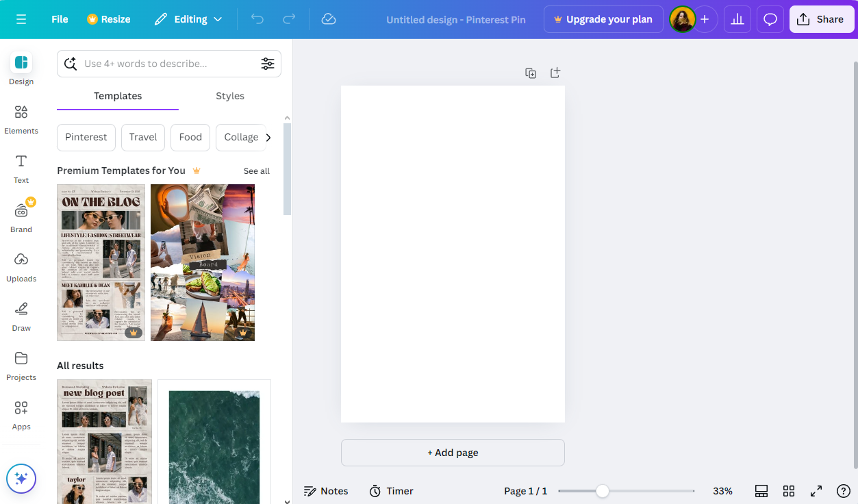
Task: Open the search filters icon
Action: click(268, 64)
